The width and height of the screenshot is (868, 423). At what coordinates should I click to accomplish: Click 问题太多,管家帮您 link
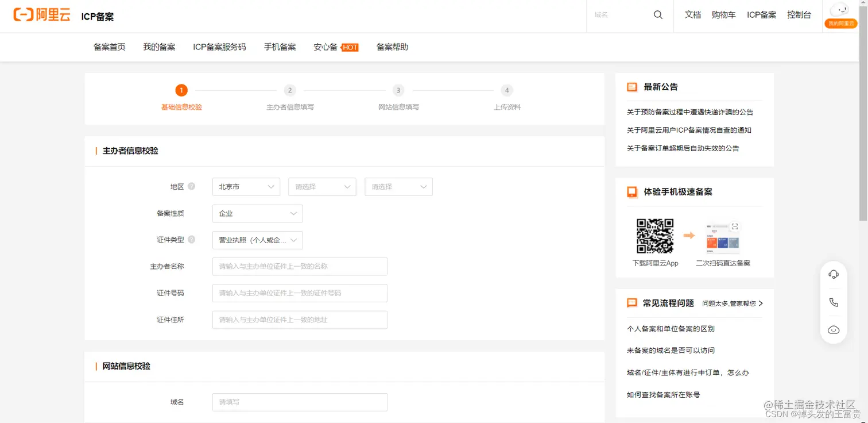tap(729, 303)
